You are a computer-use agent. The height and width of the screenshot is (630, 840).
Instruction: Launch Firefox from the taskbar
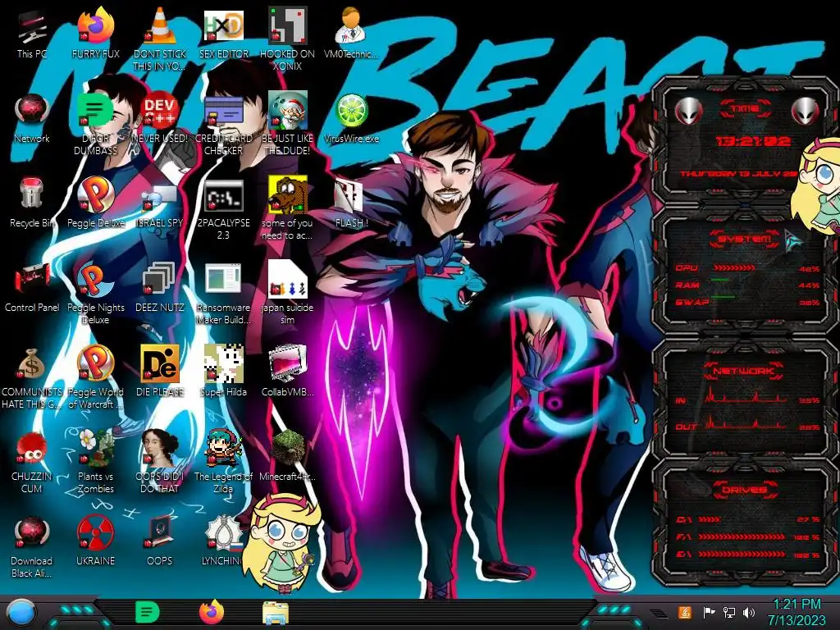coord(212,612)
